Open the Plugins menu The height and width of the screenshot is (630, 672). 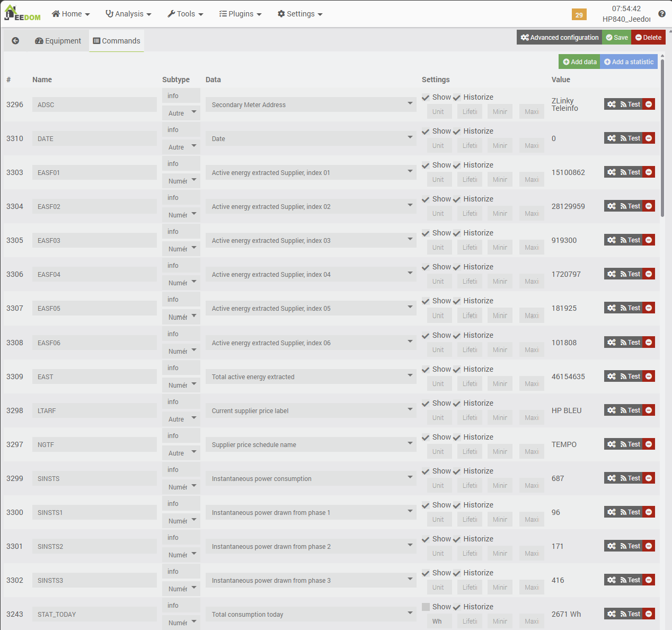(x=240, y=14)
